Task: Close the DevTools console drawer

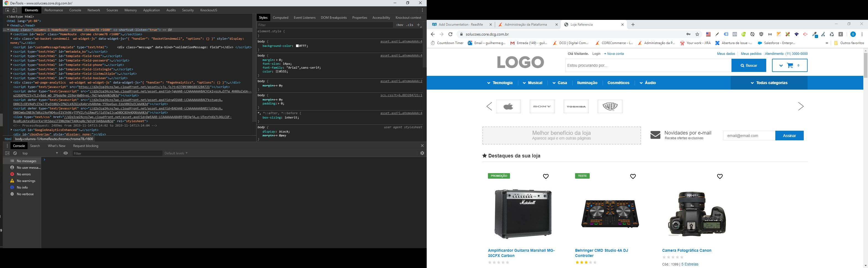Action: coord(422,146)
